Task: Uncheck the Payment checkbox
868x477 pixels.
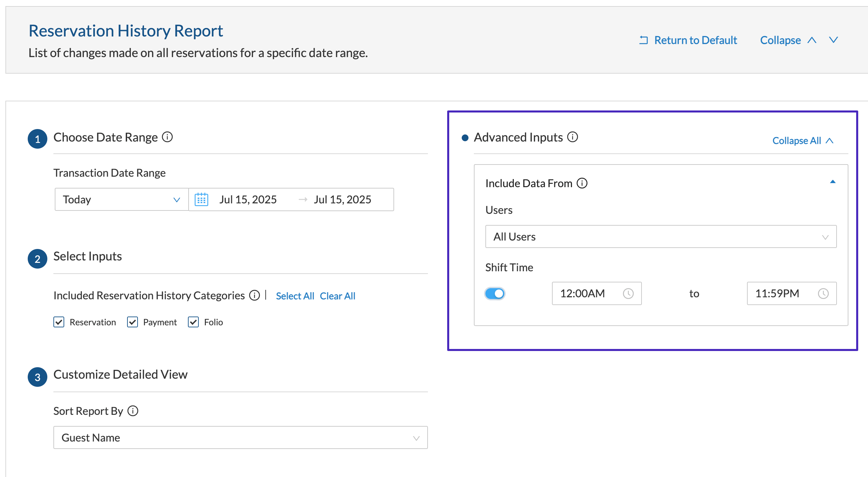Action: coord(132,322)
